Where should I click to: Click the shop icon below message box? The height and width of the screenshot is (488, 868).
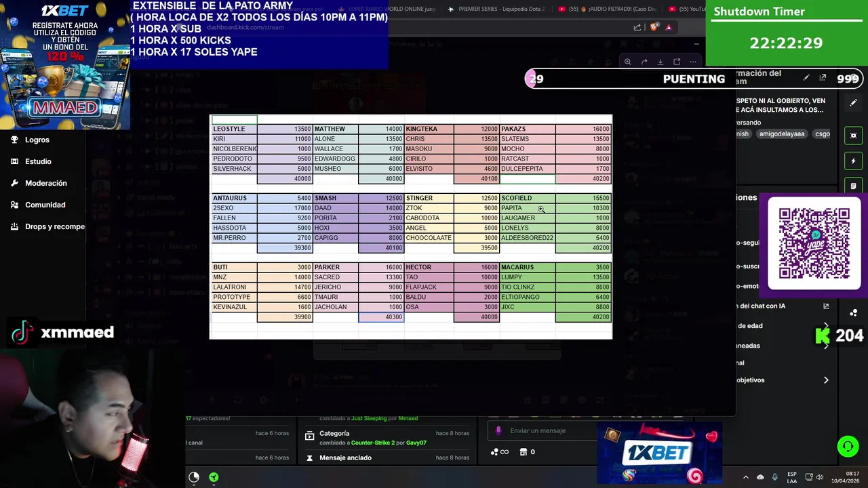(524, 452)
